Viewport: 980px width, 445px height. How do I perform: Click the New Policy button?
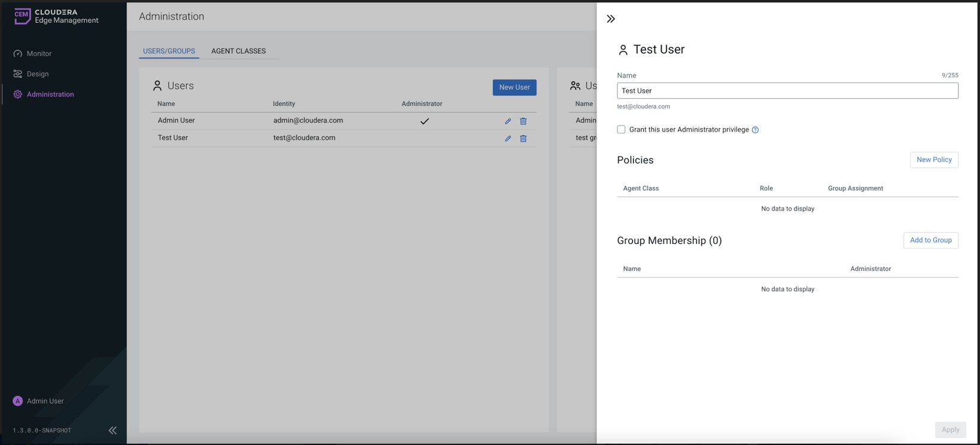[x=933, y=160]
